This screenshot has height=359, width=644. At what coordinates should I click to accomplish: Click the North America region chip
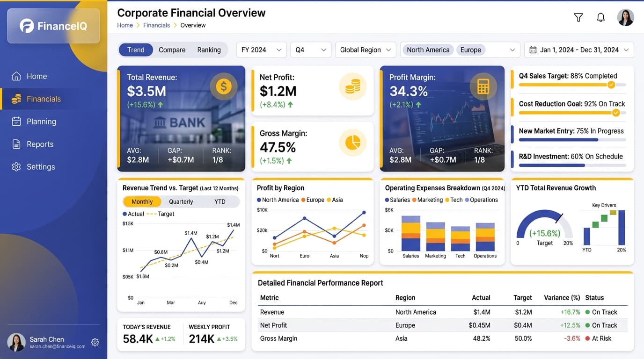(428, 50)
